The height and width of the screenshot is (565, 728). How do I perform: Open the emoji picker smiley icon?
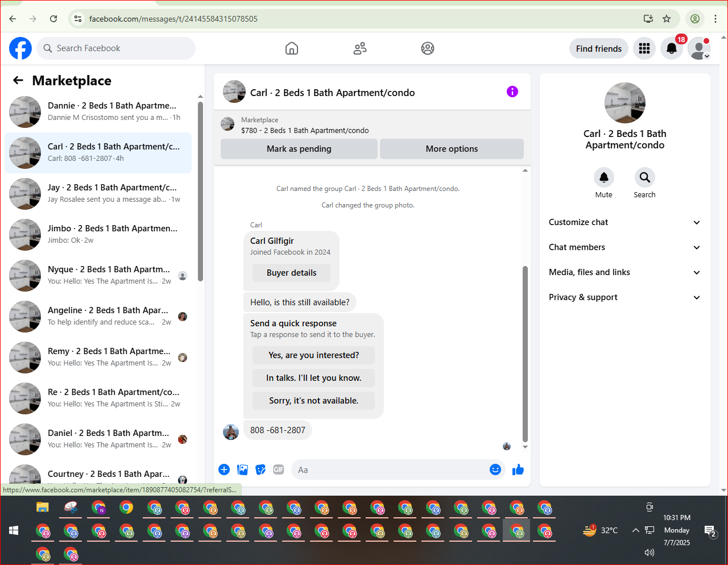click(x=495, y=470)
